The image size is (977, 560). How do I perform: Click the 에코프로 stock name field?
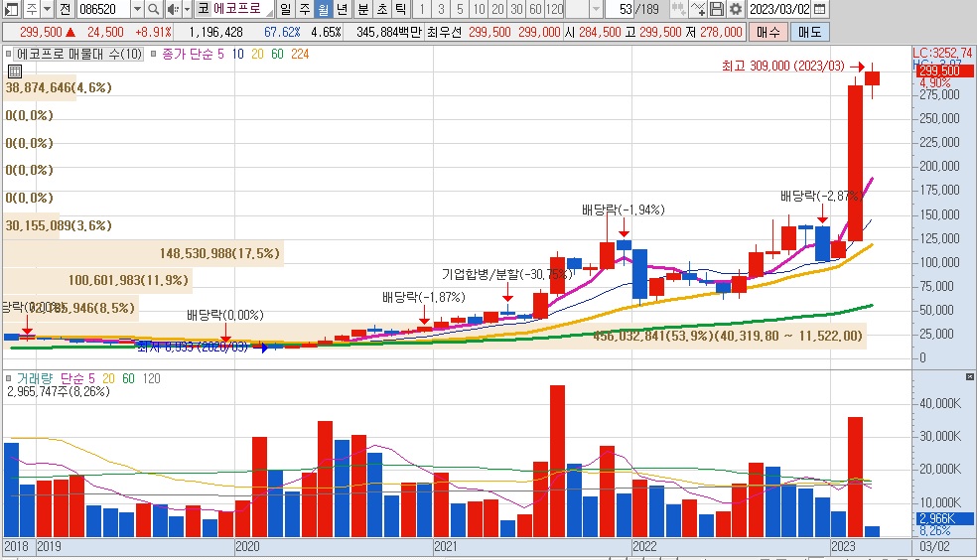pos(242,9)
